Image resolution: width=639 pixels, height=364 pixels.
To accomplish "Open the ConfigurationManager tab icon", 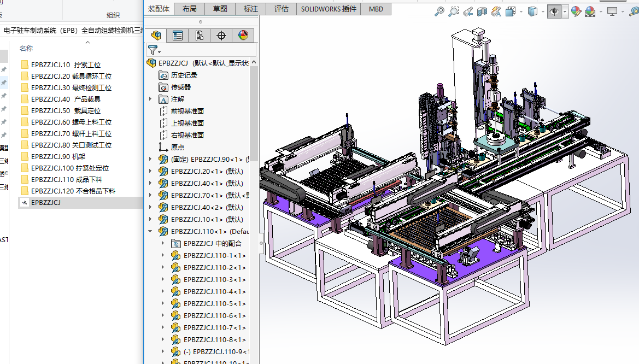I will coord(200,36).
